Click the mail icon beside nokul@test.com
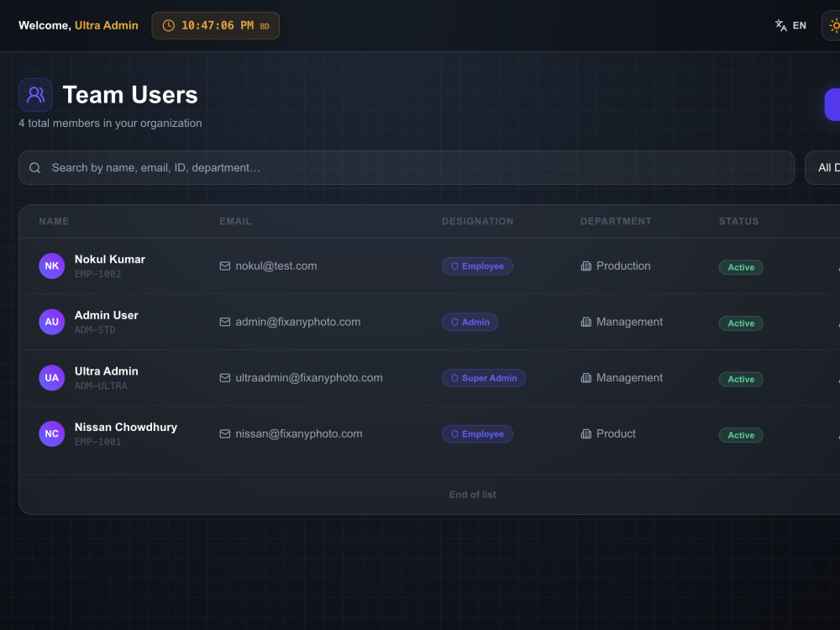 [x=225, y=266]
